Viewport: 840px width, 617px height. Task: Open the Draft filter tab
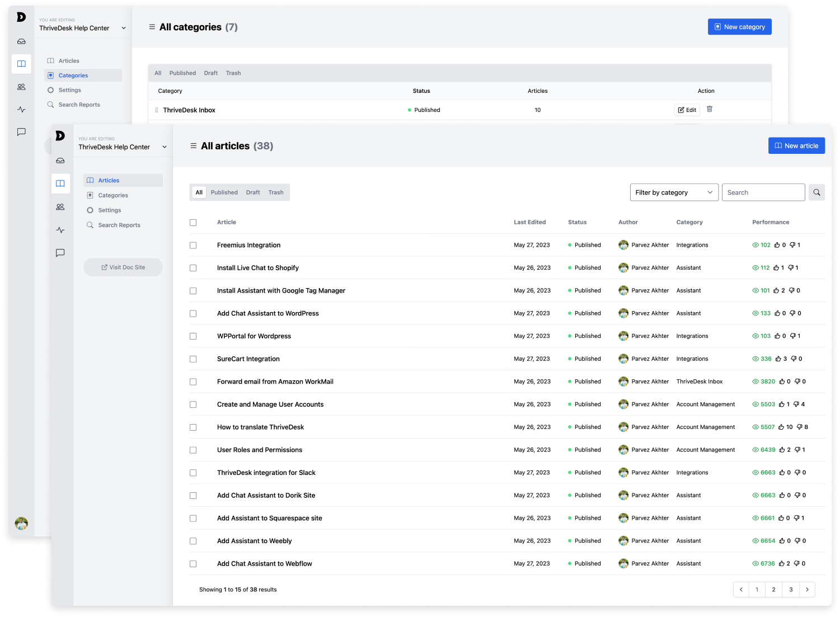(x=252, y=192)
